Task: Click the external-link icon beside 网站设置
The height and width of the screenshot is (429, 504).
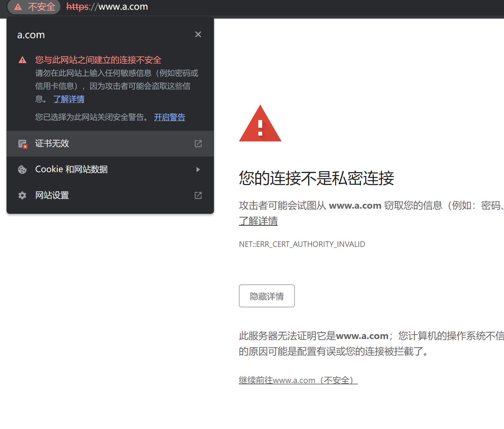Action: 198,195
